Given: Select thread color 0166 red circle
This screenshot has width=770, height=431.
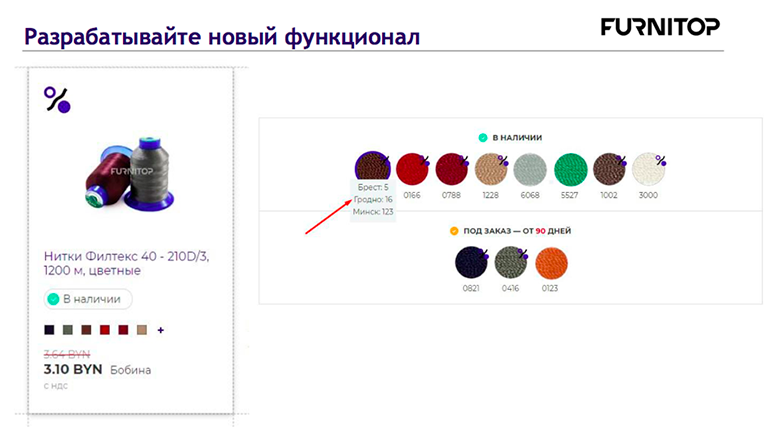Looking at the screenshot, I should coord(412,169).
